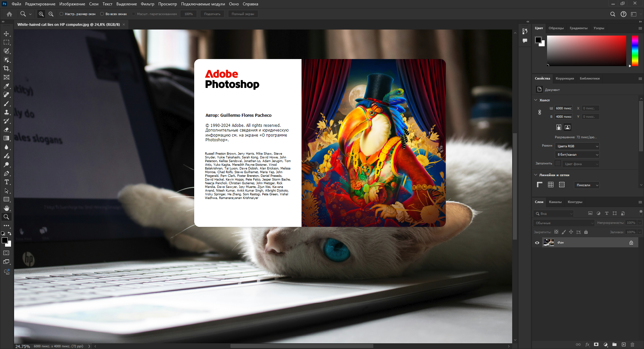Open the 'Вид' layer filter dropdown
Image resolution: width=644 pixels, height=349 pixels.
(x=553, y=214)
